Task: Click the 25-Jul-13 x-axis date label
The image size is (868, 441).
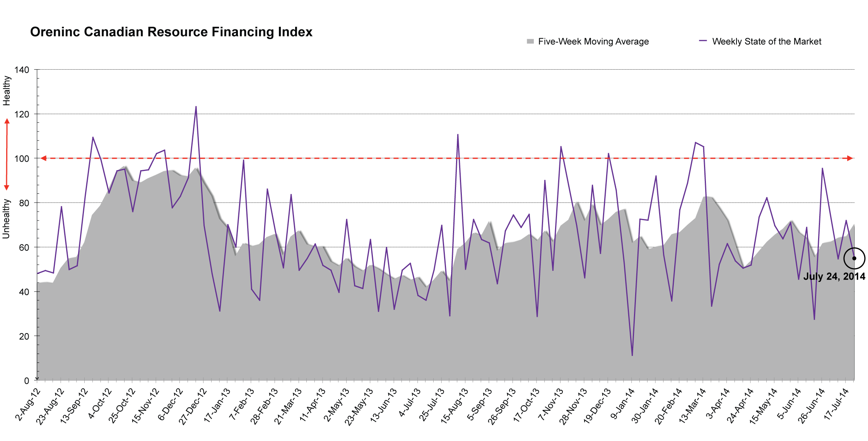Action: click(432, 405)
